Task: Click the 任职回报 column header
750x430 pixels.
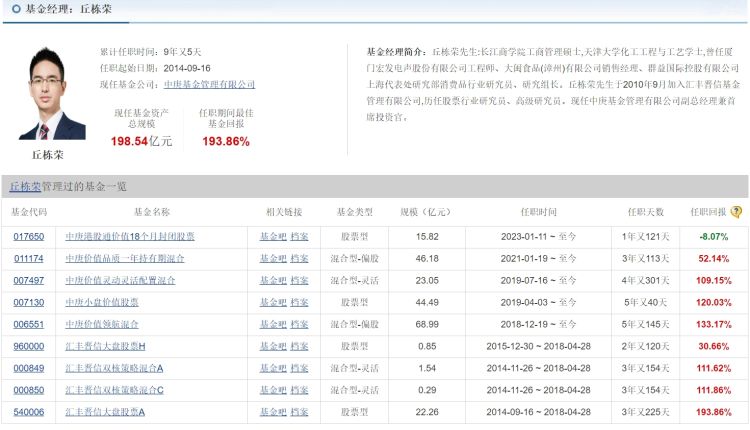Action: tap(708, 212)
